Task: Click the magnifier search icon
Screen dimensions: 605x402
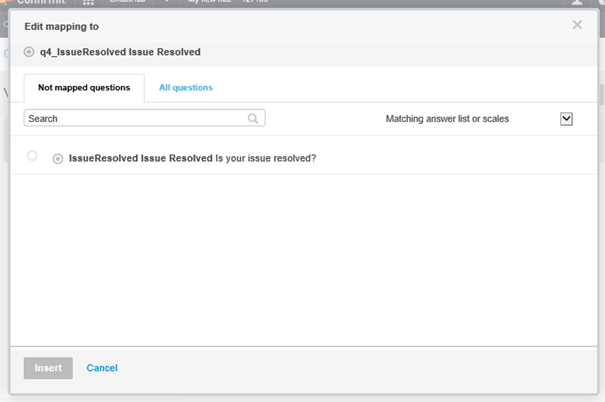Action: 253,118
